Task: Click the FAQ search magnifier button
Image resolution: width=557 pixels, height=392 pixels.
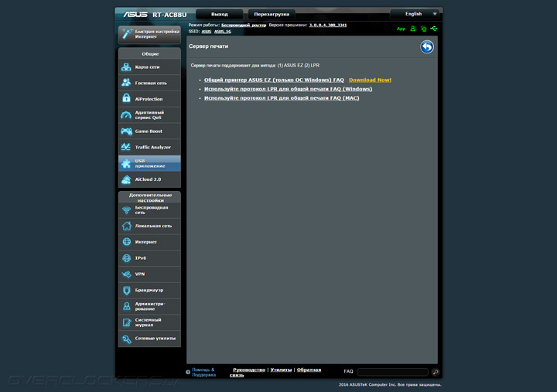Action: [x=436, y=372]
